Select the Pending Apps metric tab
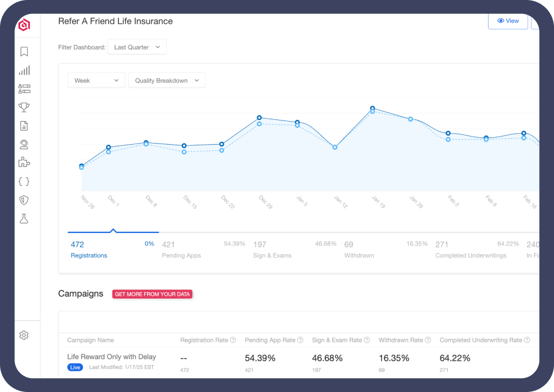This screenshot has height=392, width=554. pos(204,250)
